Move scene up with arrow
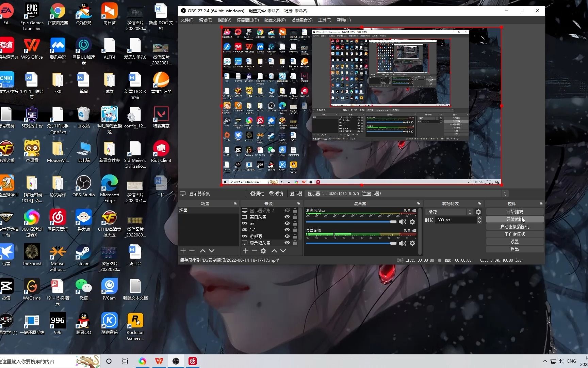588x368 pixels. point(203,251)
